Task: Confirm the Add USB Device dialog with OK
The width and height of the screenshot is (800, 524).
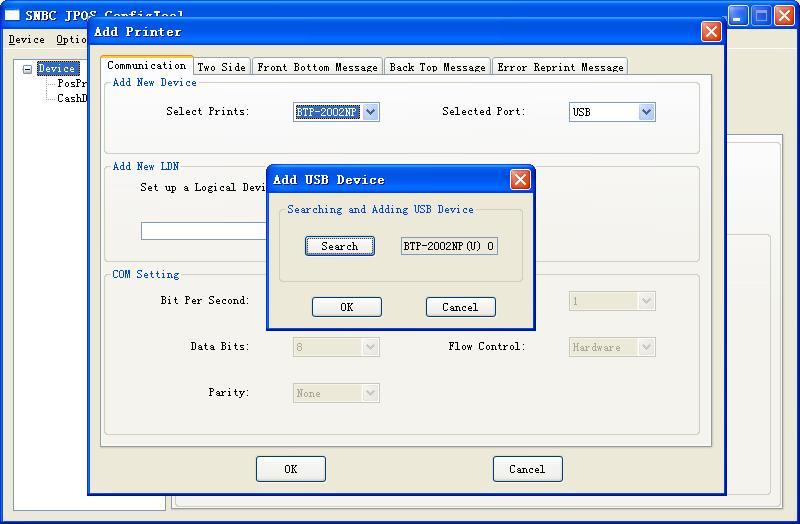Action: (346, 307)
